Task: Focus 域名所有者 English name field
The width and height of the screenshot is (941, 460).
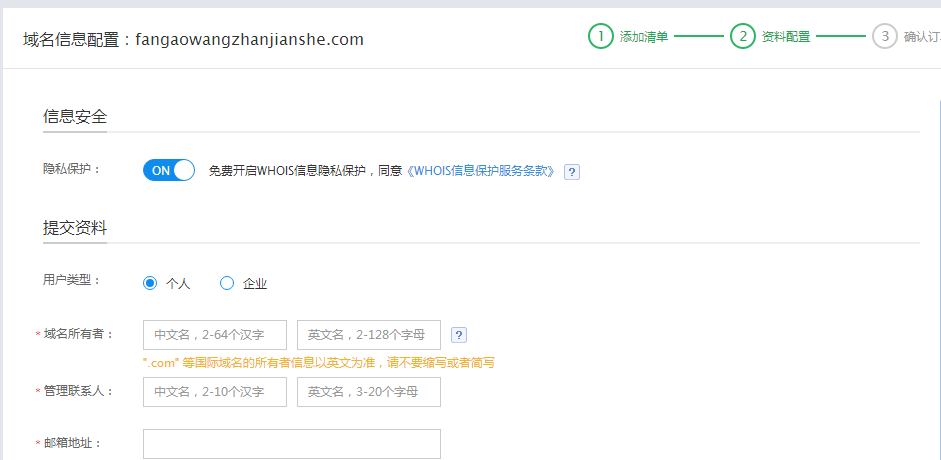Action: [369, 335]
